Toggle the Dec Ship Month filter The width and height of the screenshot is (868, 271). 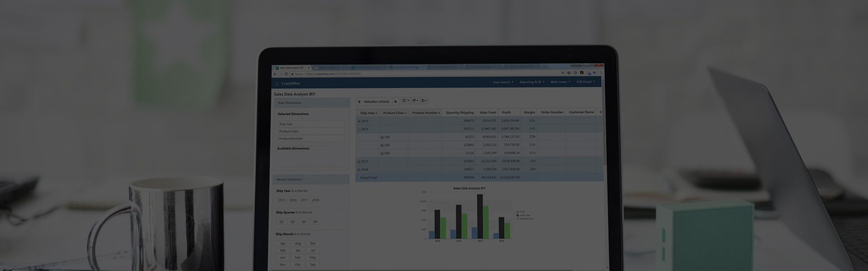pyautogui.click(x=313, y=243)
